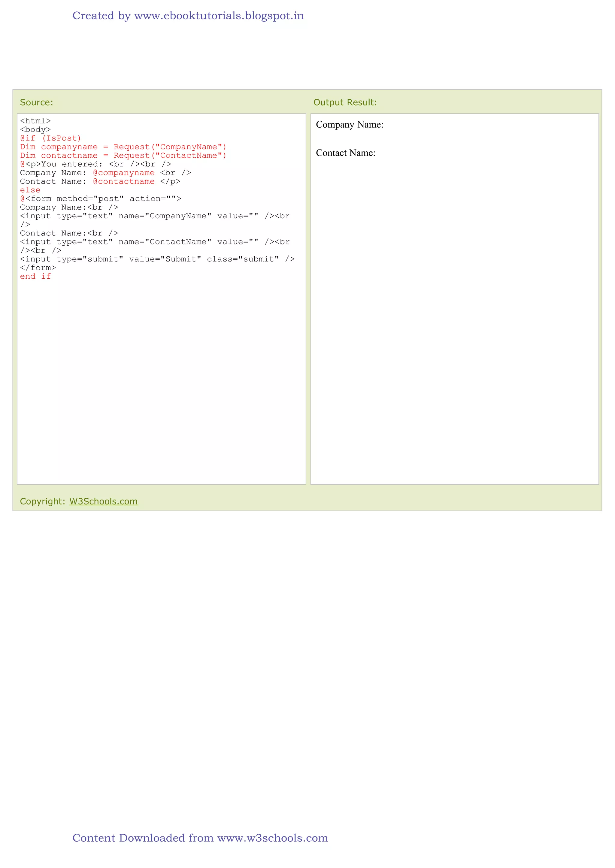
Task: Click the 'Source:' panel heading
Action: pos(36,102)
